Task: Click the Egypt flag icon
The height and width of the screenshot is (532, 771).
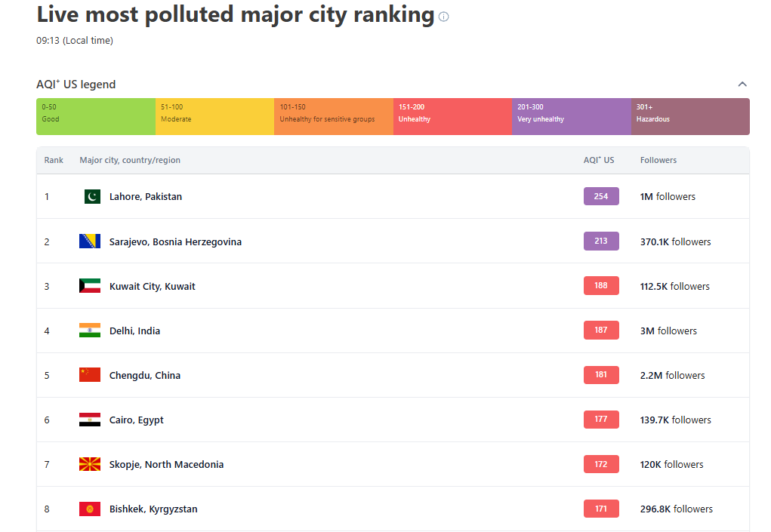Action: point(90,420)
